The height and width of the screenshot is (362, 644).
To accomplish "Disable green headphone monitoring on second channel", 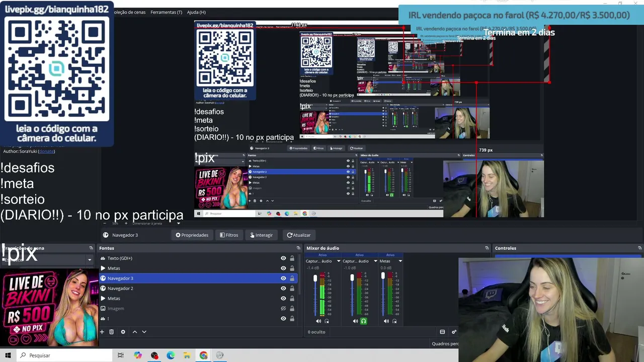I will pos(363,321).
